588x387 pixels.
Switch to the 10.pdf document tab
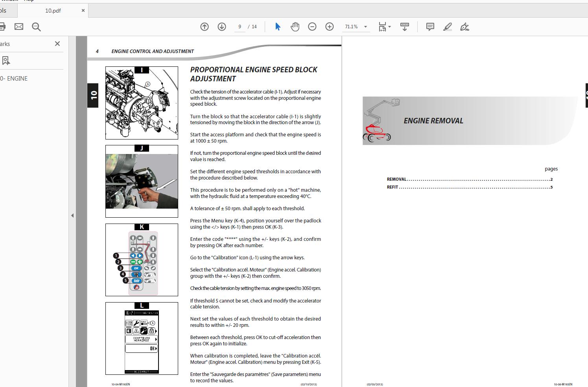[x=53, y=11]
